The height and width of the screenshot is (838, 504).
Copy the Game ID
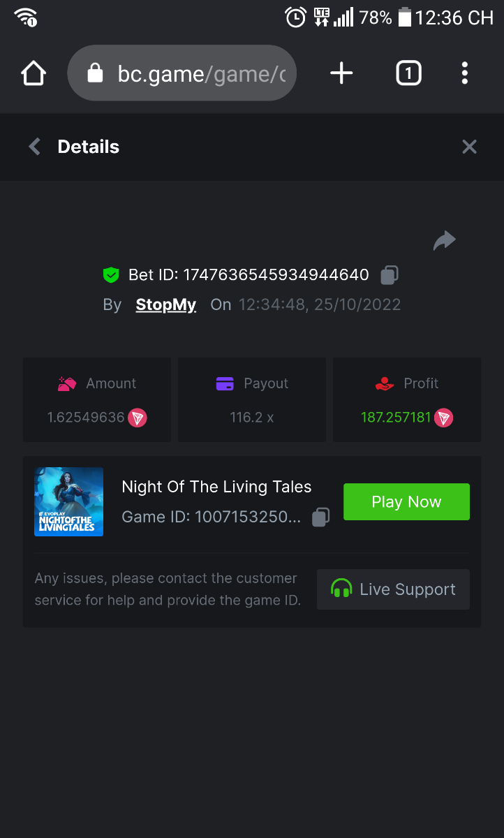[x=320, y=517]
